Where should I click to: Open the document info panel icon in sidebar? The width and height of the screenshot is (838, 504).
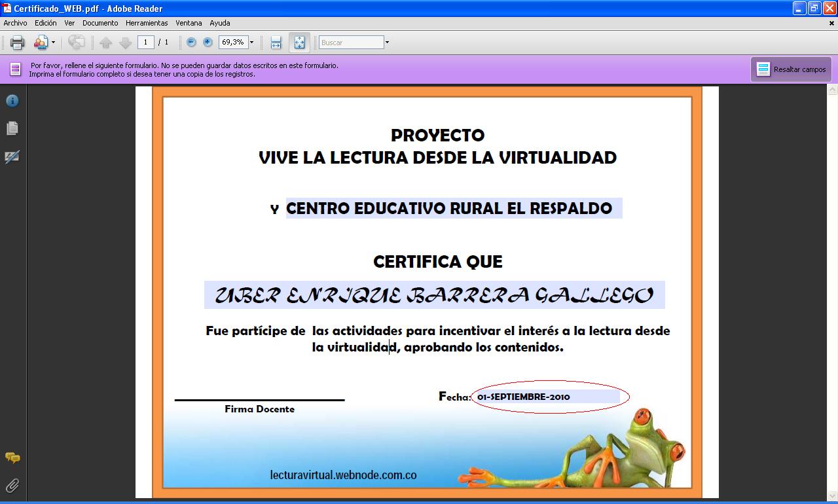[12, 101]
